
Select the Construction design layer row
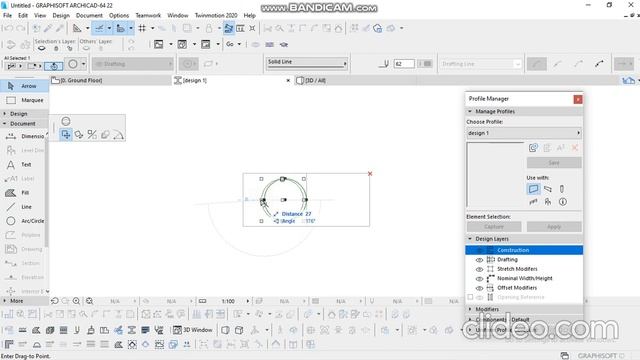pos(524,250)
